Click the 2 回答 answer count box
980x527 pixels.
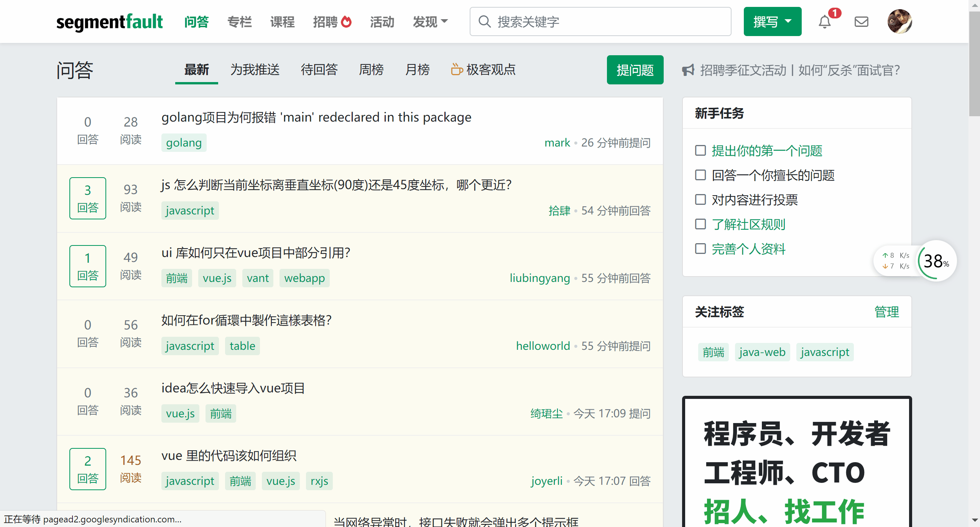pos(88,469)
